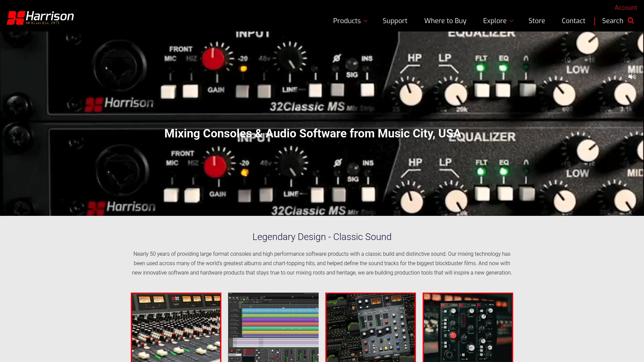Click the red search magnifier icon
Viewport: 644px width, 362px height.
pos(631,21)
